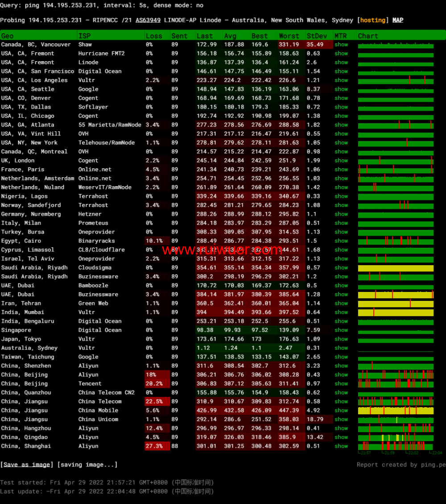The width and height of the screenshot is (446, 504).
Task: Show MTR for Singapore Digital Ocean row
Action: pyautogui.click(x=341, y=330)
